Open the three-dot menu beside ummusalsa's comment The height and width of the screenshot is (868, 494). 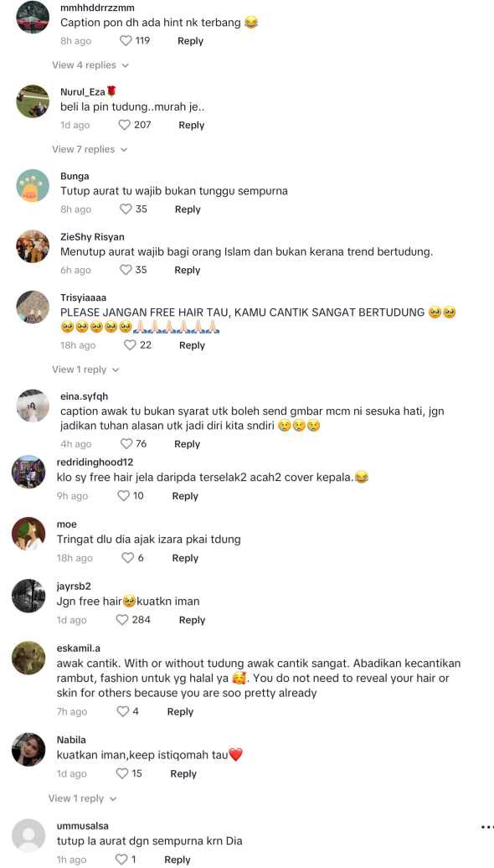click(486, 828)
